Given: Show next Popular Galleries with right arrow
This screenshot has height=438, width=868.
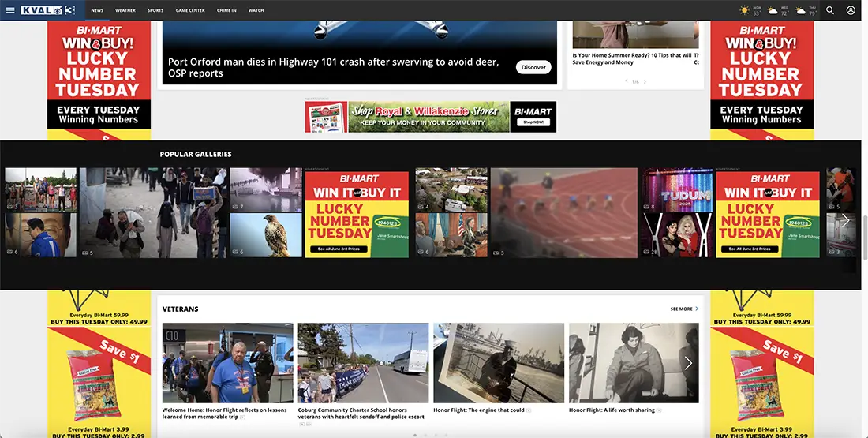Looking at the screenshot, I should click(x=845, y=220).
